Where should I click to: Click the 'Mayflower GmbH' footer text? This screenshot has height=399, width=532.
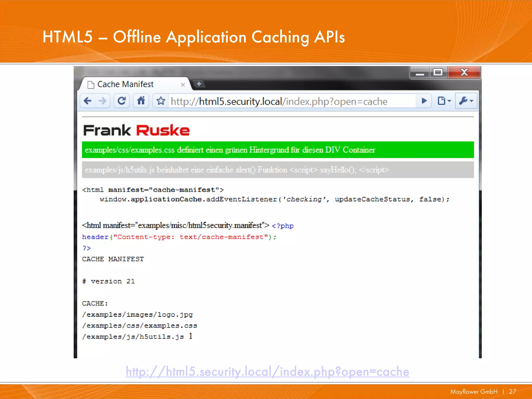pyautogui.click(x=474, y=391)
